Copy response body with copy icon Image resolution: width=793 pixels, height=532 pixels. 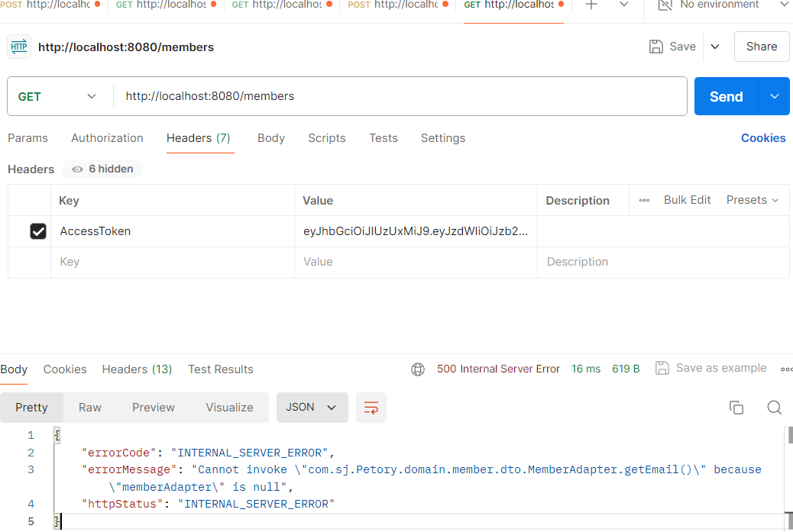pyautogui.click(x=736, y=408)
